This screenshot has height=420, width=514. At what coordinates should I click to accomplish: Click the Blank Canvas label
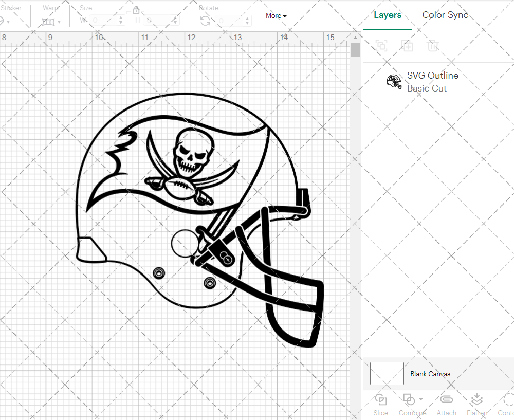[430, 374]
